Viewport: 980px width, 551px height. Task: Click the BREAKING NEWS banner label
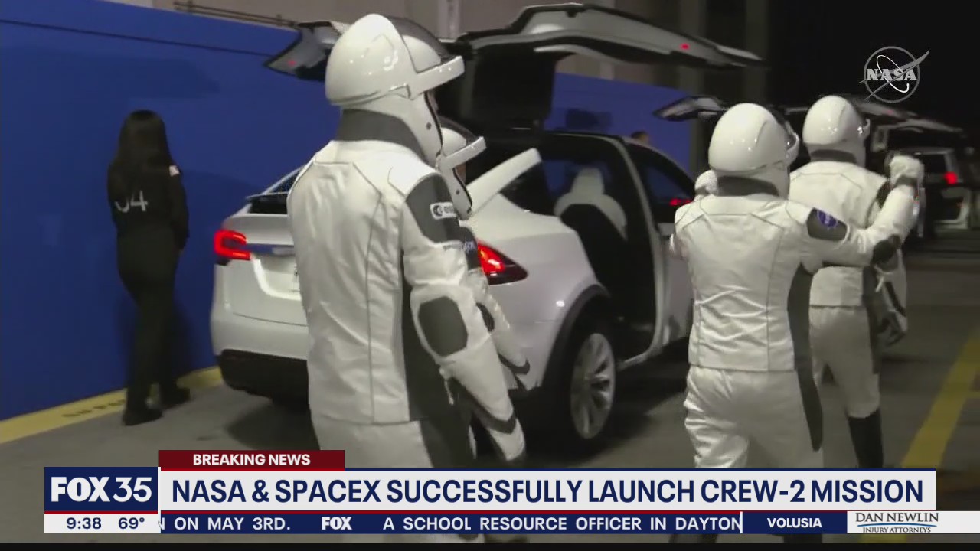(251, 459)
